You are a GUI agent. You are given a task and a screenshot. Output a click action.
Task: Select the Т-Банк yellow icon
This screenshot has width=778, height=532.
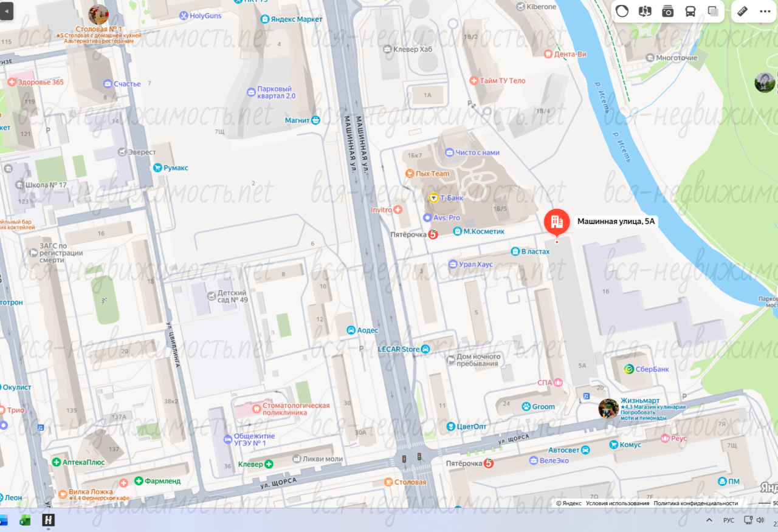pyautogui.click(x=433, y=197)
